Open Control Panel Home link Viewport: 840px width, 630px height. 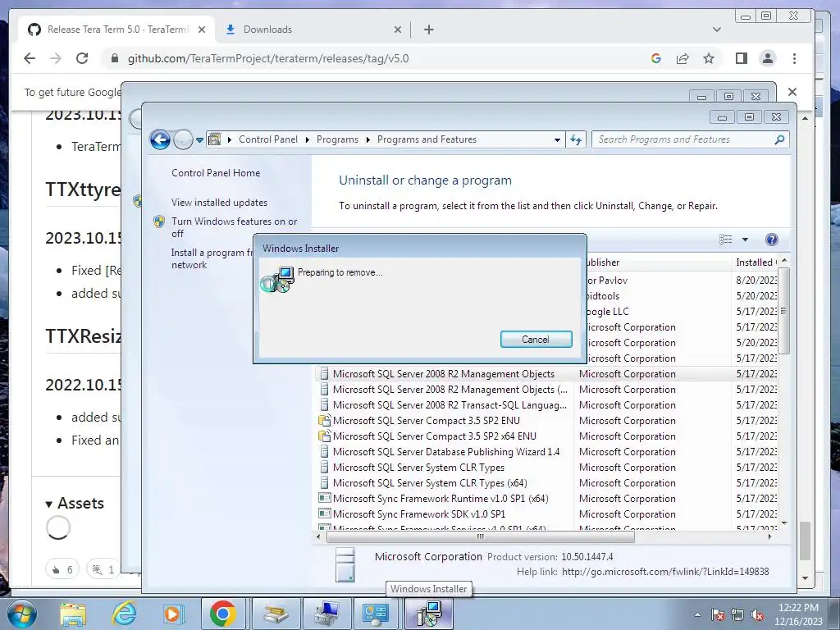point(216,173)
